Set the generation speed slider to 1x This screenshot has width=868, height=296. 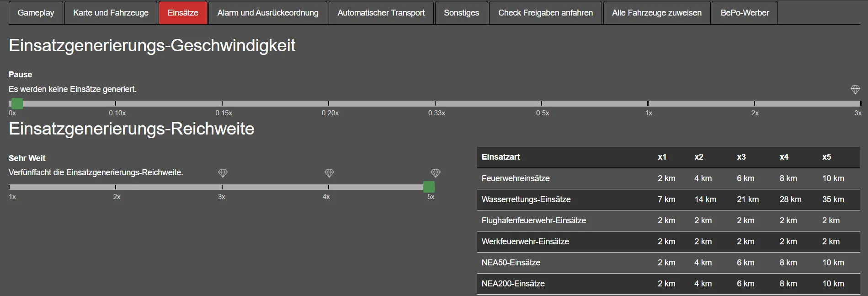point(648,104)
